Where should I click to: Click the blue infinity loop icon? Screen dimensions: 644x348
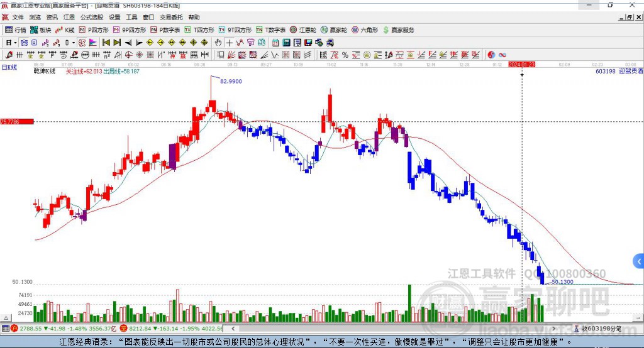point(502,55)
